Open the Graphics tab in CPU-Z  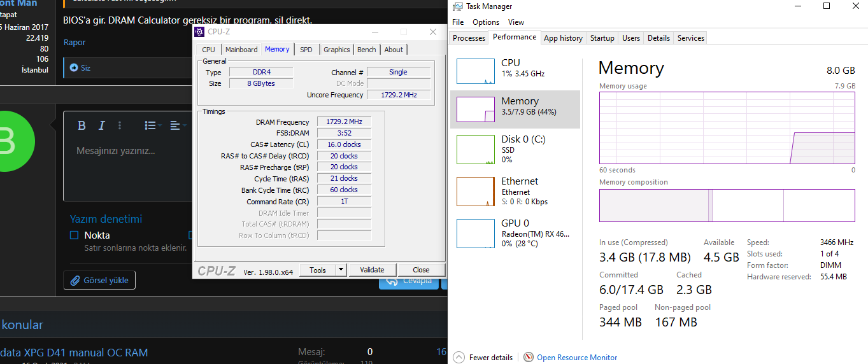336,50
